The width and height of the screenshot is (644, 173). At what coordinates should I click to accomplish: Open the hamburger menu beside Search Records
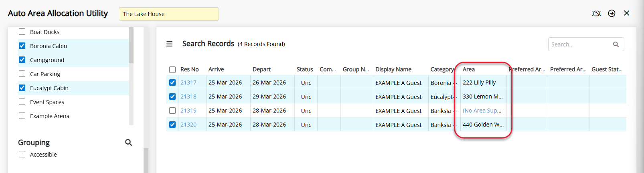(x=170, y=44)
